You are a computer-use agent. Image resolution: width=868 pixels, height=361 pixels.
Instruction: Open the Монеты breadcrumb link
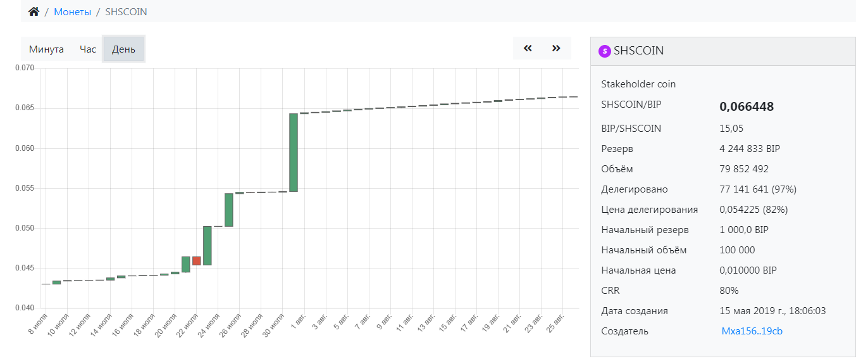(73, 12)
